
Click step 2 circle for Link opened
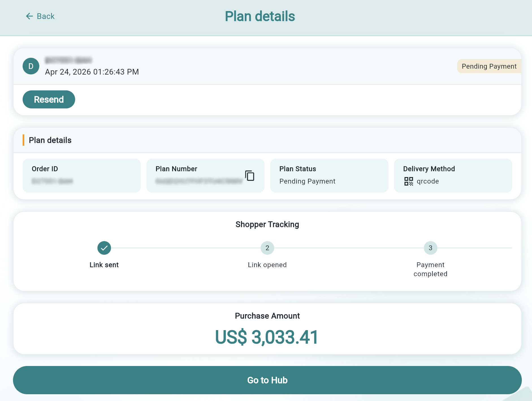coord(267,248)
